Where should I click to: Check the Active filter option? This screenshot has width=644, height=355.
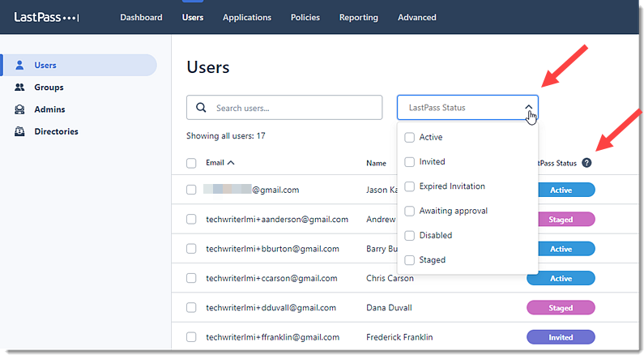click(x=409, y=137)
